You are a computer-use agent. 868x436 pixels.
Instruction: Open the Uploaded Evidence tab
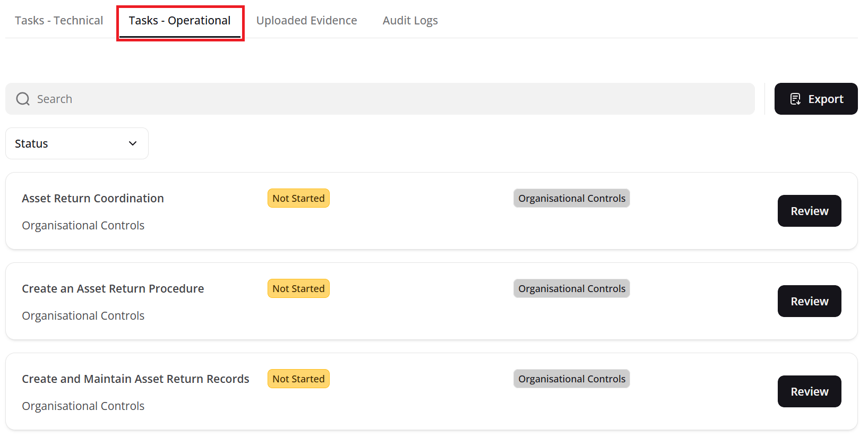pos(306,21)
